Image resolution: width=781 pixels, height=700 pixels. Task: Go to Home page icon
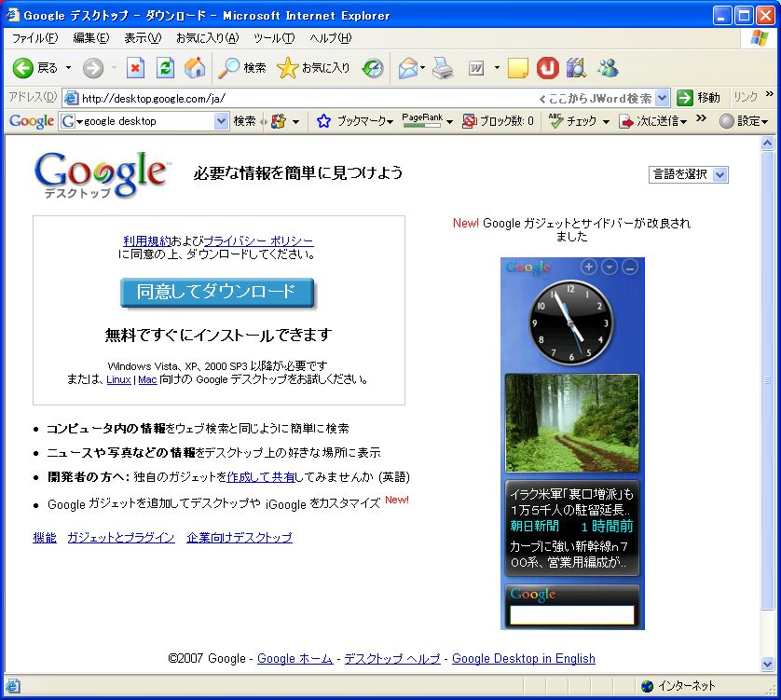point(195,68)
